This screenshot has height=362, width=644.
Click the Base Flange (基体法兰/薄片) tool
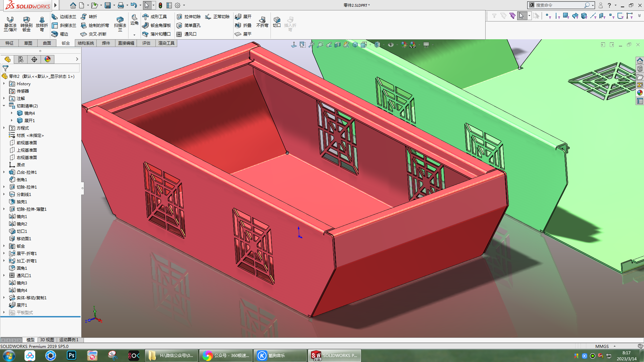10,24
